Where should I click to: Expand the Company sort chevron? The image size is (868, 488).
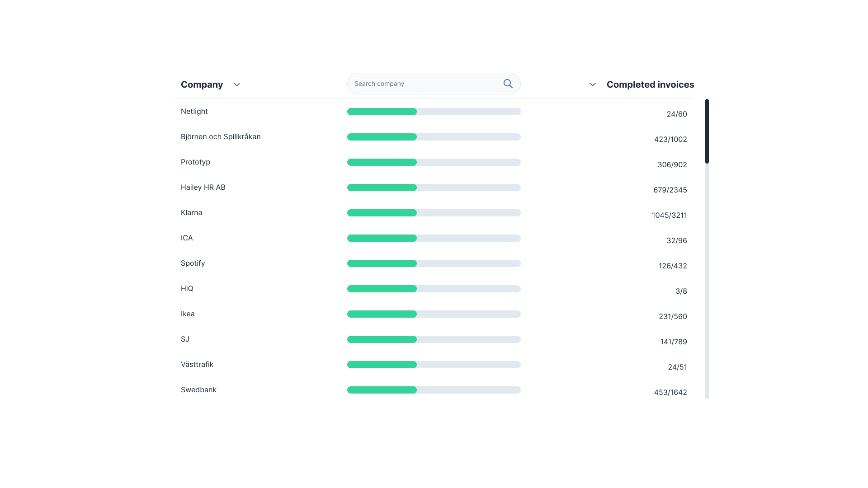pos(236,84)
